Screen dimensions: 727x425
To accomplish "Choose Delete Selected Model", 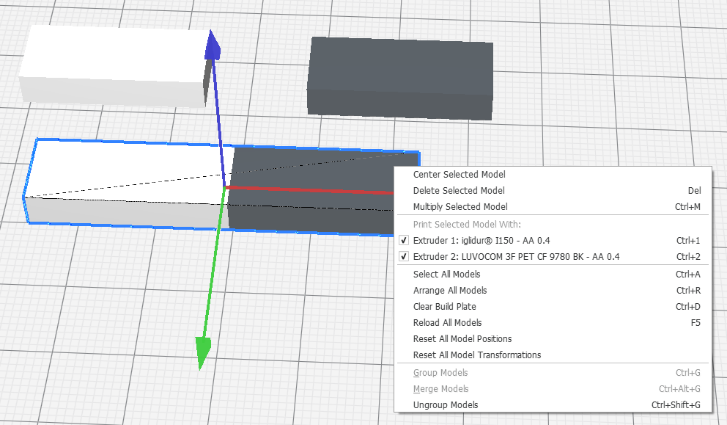I will tap(458, 190).
